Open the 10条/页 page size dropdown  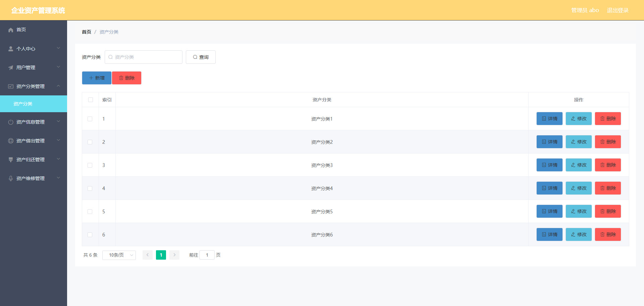coord(119,255)
